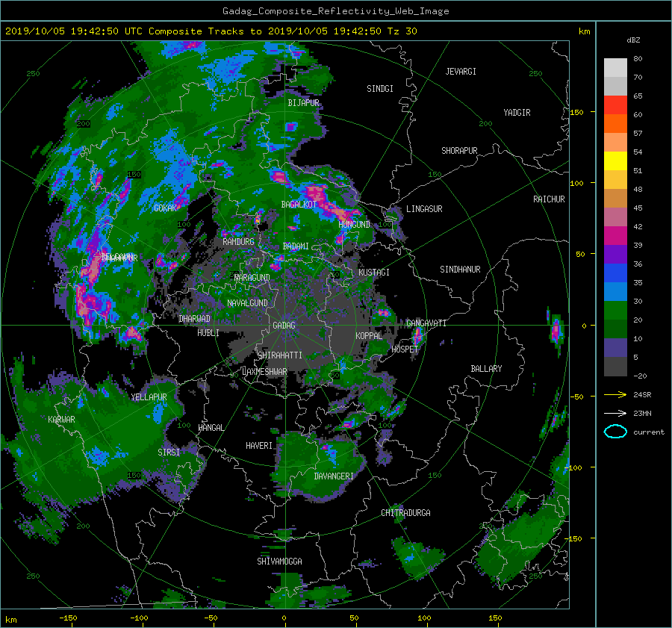The width and height of the screenshot is (672, 628).
Task: Click the green 30 dBZ legend swatch
Action: click(x=615, y=310)
